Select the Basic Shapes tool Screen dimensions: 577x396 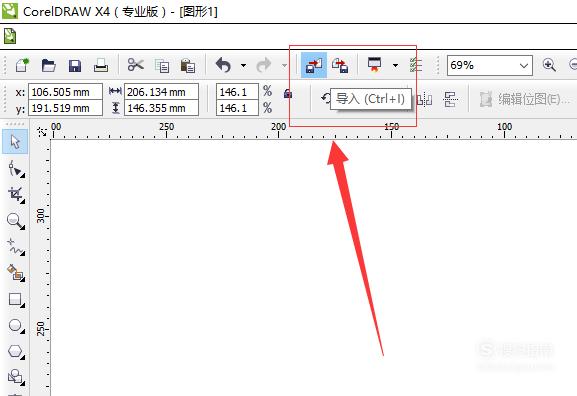[16, 377]
